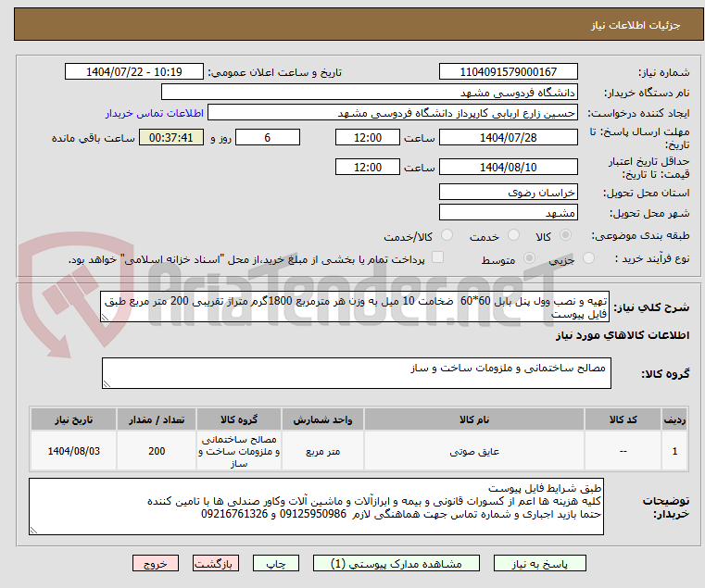Click the response deadline date 1404/07/28
The height and width of the screenshot is (588, 705).
[x=508, y=138]
